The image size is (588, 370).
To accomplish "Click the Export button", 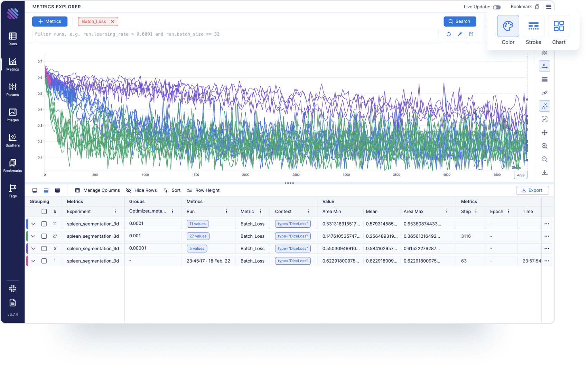I will pyautogui.click(x=532, y=190).
